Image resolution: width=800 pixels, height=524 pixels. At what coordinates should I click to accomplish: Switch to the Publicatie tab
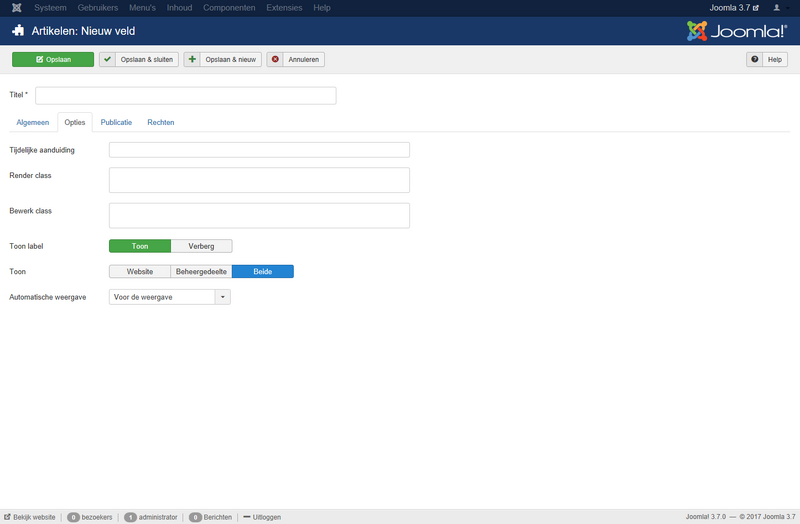116,122
